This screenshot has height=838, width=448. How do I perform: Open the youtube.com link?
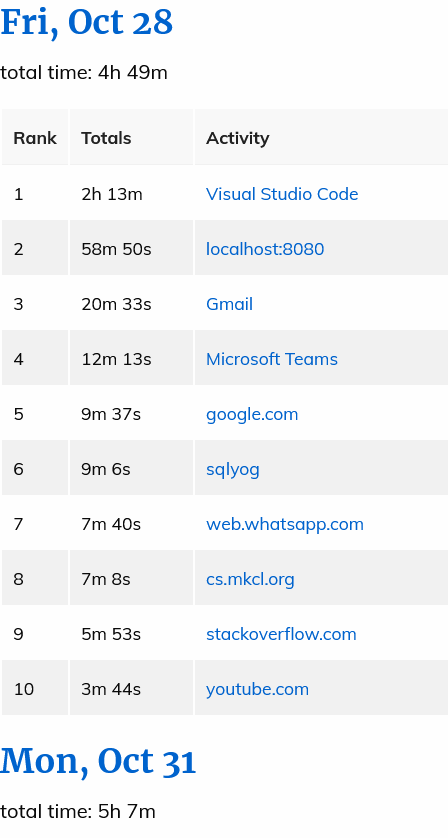click(x=258, y=689)
